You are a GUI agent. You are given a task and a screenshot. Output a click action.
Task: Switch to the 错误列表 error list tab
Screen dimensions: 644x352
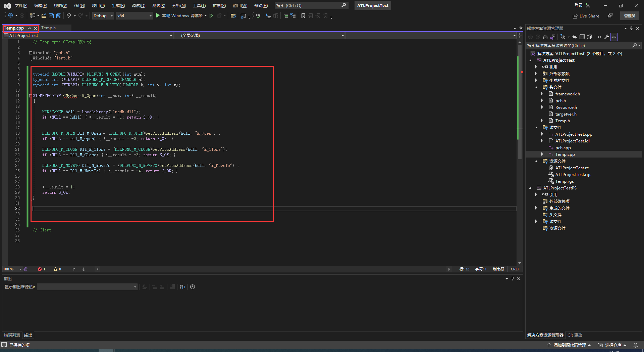pos(12,335)
